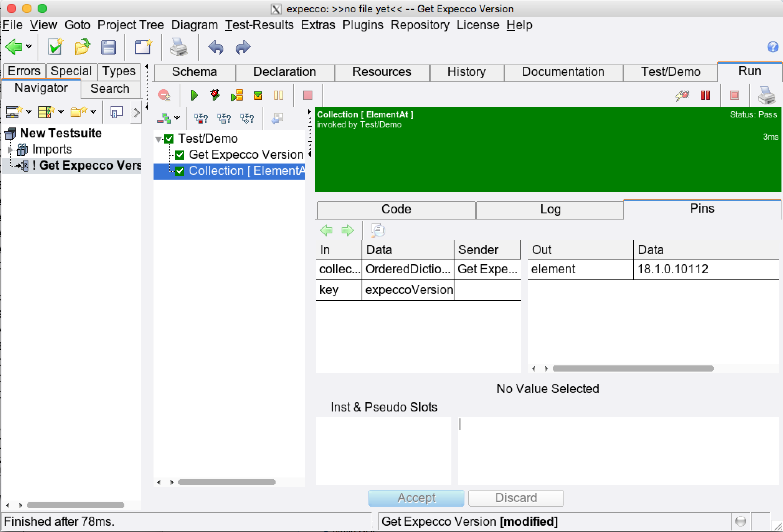Toggle the Test/Demo checkbox in result tree

pyautogui.click(x=169, y=139)
